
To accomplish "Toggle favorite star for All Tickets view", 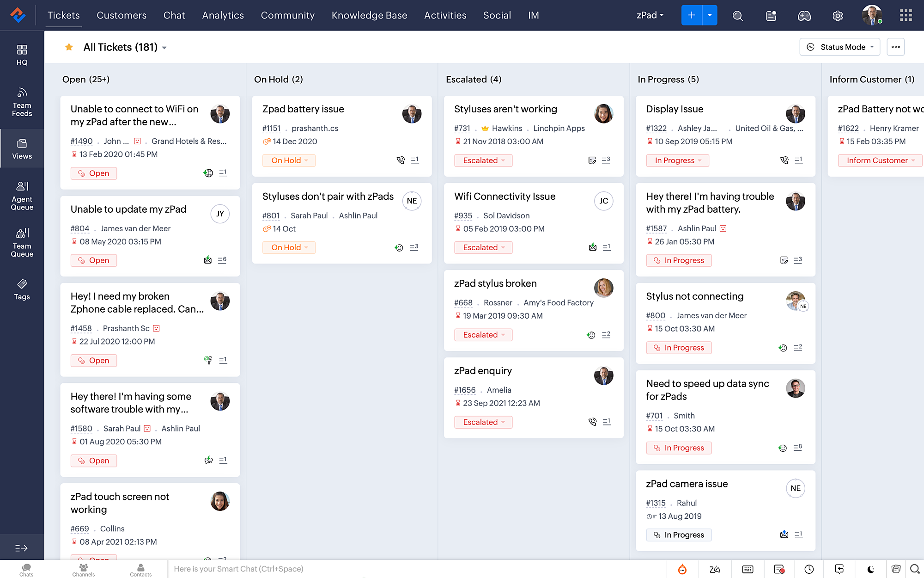I will (x=69, y=47).
